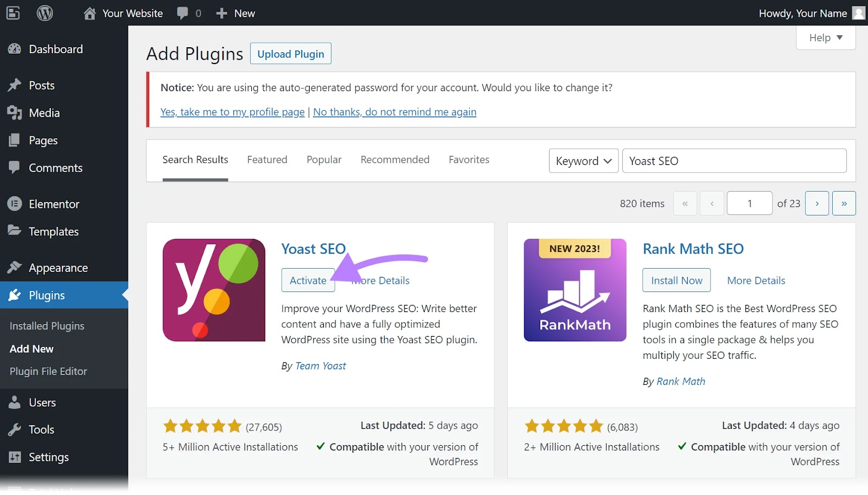Viewport: 868px width, 495px height.
Task: Open the Recommended plugins tab
Action: click(x=395, y=160)
